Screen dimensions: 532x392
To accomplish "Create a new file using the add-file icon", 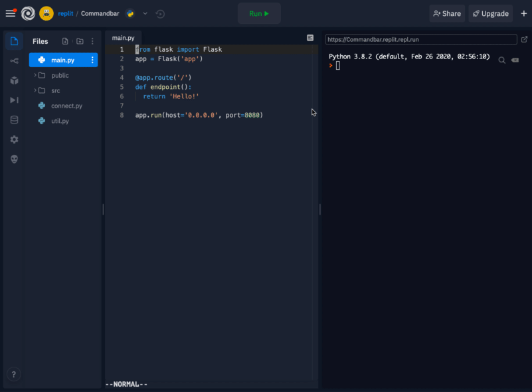I will coord(65,41).
